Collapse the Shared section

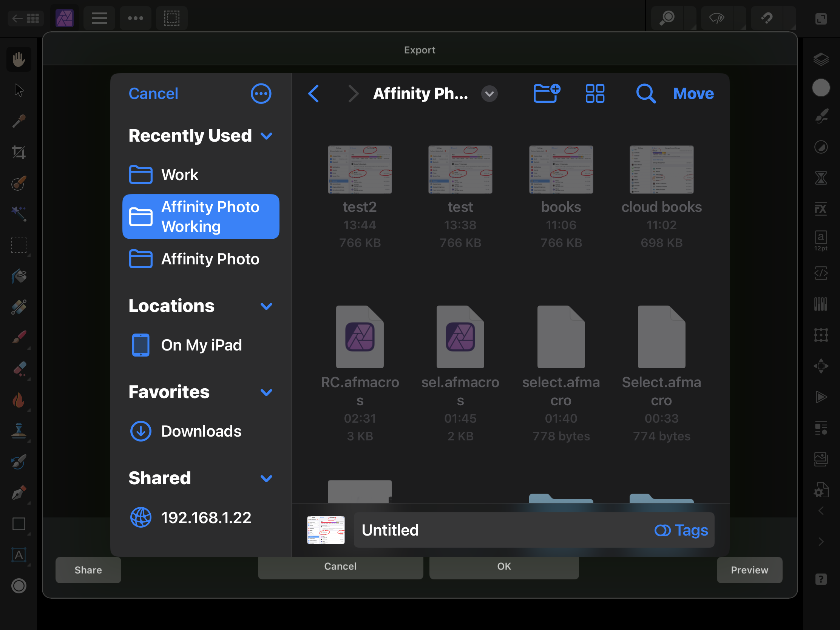[x=267, y=478]
